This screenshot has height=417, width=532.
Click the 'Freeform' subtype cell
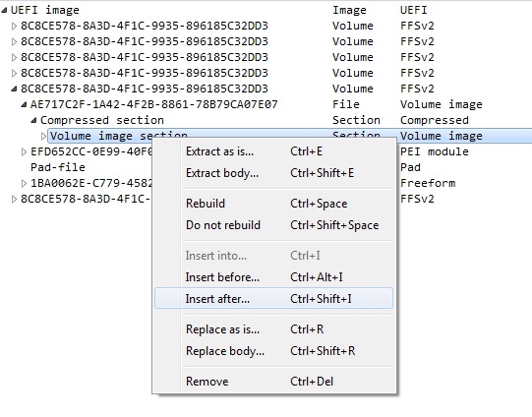pos(428,183)
